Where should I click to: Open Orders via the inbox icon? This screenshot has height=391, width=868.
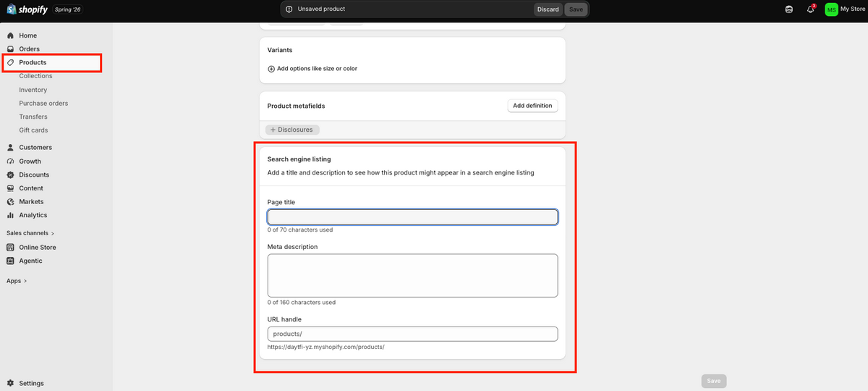10,49
